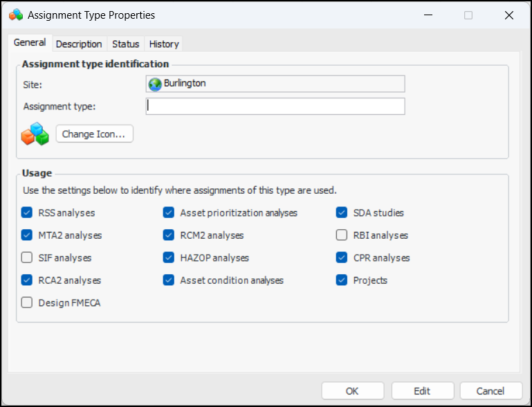Toggle the RBI analyses checkbox
The height and width of the screenshot is (407, 532).
click(x=342, y=235)
